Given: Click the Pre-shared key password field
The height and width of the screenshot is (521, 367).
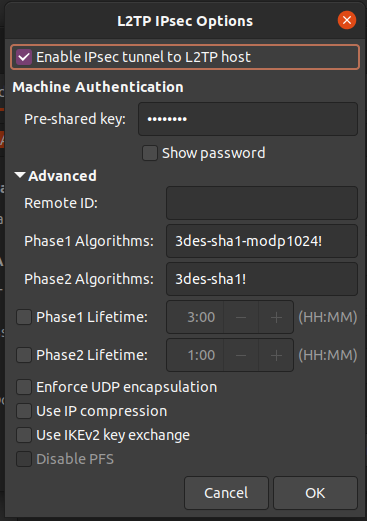Looking at the screenshot, I should coord(248,119).
